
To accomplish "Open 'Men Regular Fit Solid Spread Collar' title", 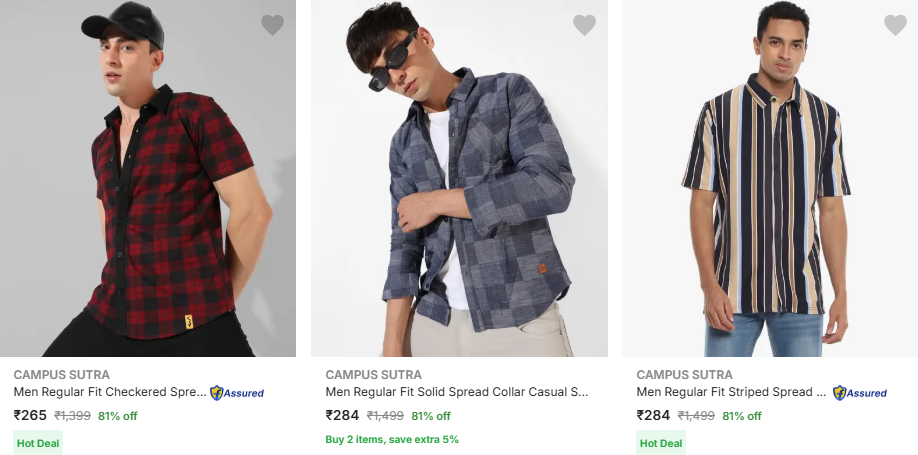I will coord(457,392).
